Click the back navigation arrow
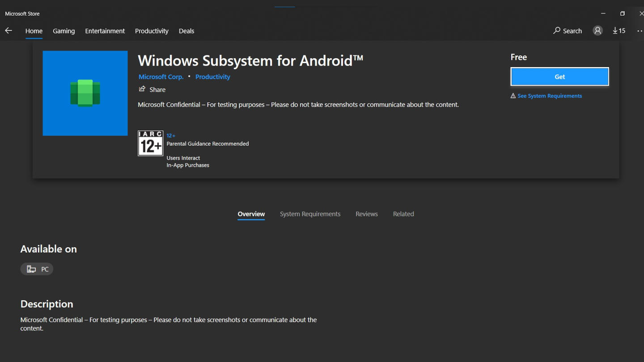Image resolution: width=644 pixels, height=362 pixels. (8, 30)
